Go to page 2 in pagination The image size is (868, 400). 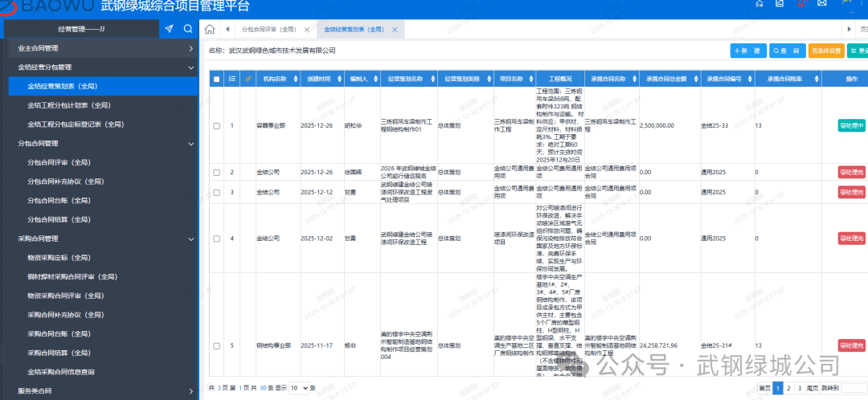788,388
